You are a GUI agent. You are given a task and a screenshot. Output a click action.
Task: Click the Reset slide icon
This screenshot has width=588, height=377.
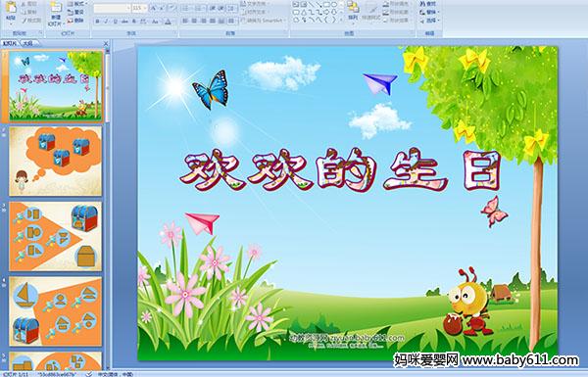click(71, 13)
